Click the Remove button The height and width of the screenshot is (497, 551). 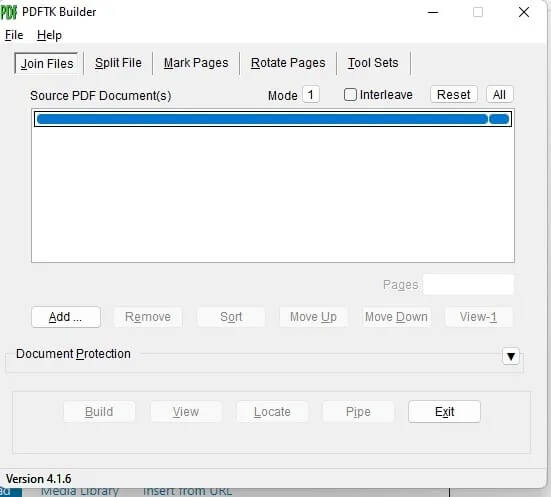148,317
